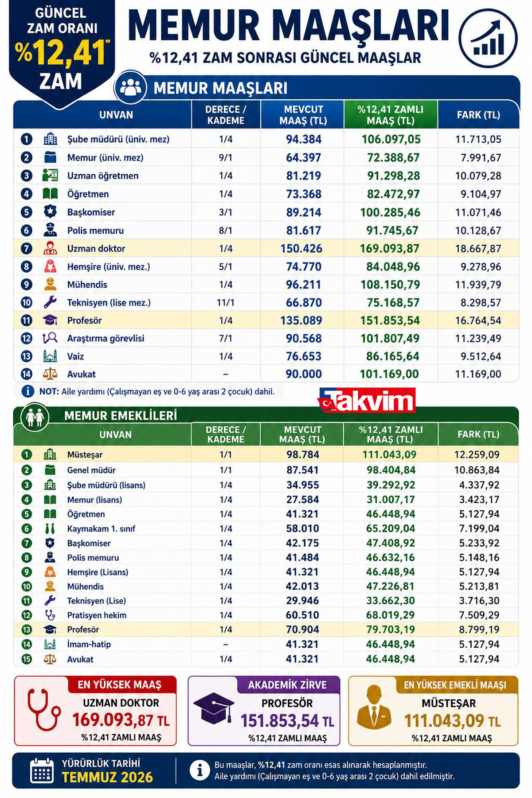Click the hard-hat icon in Mühendis row with 96.211

50,284
